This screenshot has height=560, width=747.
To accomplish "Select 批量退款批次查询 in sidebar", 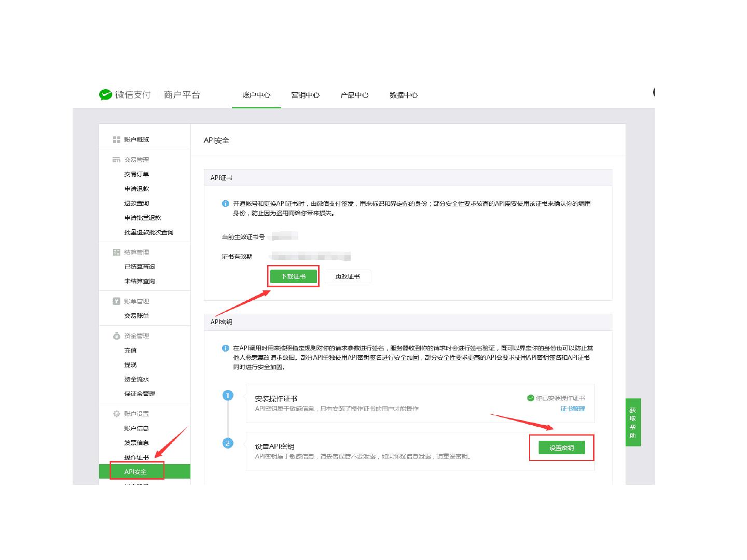I will pyautogui.click(x=149, y=232).
